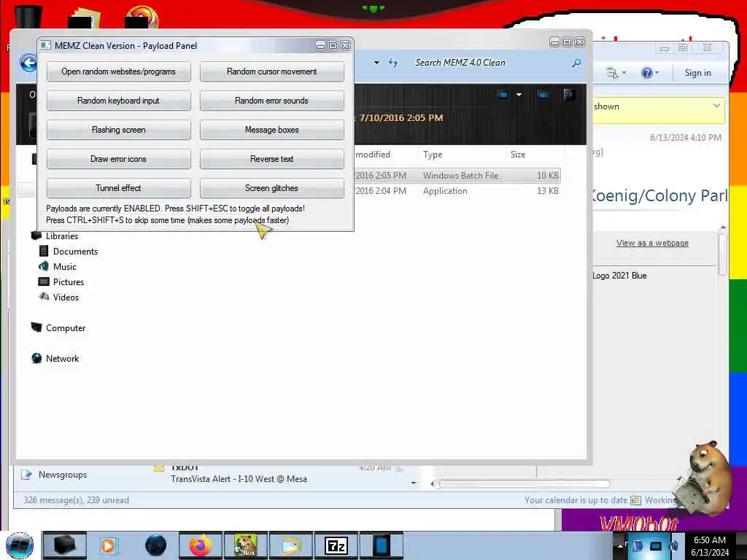Image resolution: width=747 pixels, height=560 pixels.
Task: Click the mail toolbar options icon
Action: pos(612,73)
